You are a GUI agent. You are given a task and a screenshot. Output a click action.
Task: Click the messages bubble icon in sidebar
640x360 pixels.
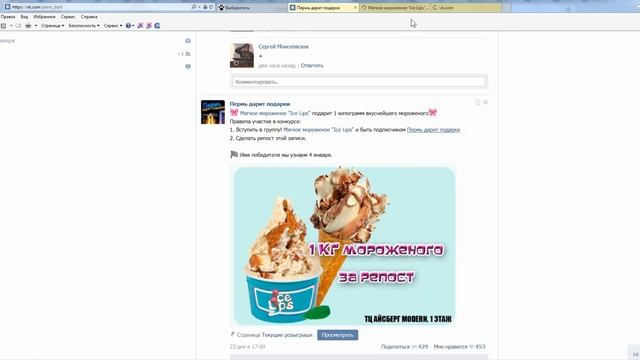point(188,67)
